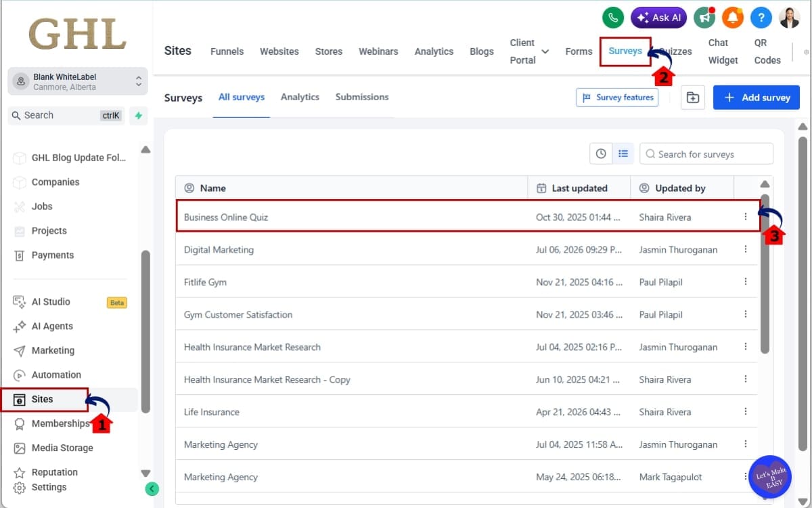Select the Surveys Analytics sub-tab
Image resolution: width=812 pixels, height=508 pixels.
(300, 97)
